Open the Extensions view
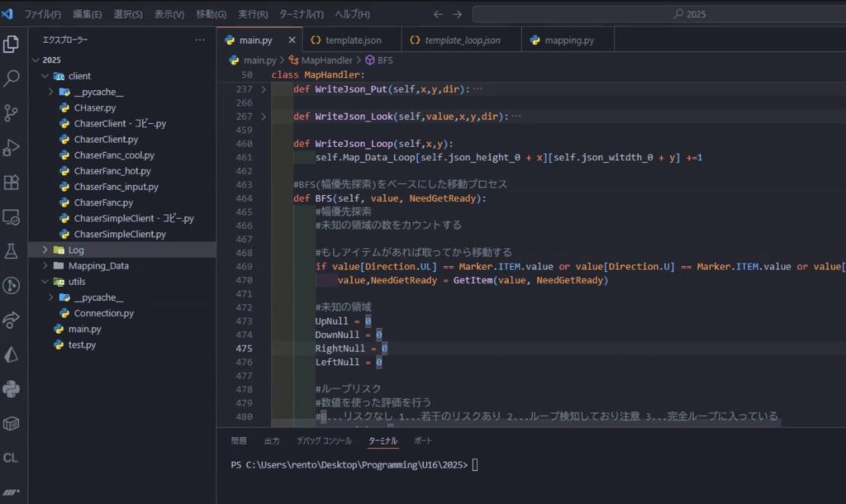 [x=12, y=182]
